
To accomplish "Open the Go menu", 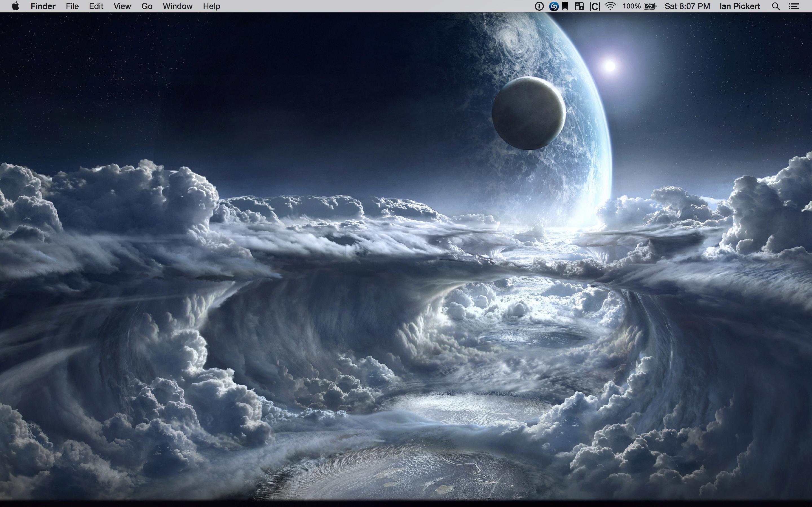I will [147, 6].
